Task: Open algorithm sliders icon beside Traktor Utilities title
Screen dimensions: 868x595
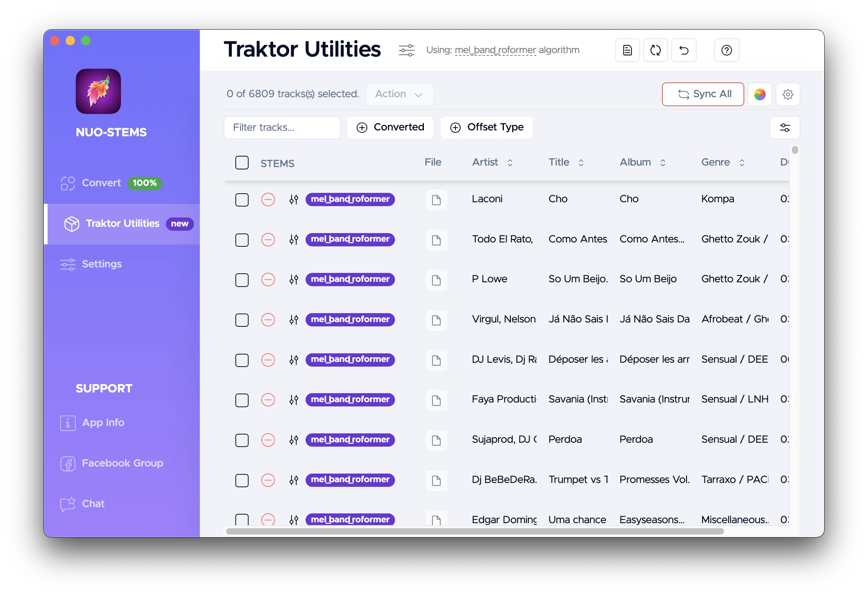Action: pos(406,50)
